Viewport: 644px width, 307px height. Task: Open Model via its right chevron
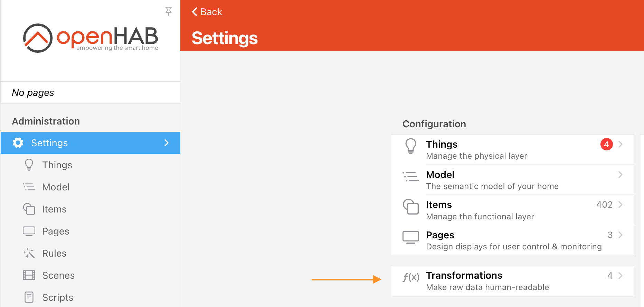point(621,175)
